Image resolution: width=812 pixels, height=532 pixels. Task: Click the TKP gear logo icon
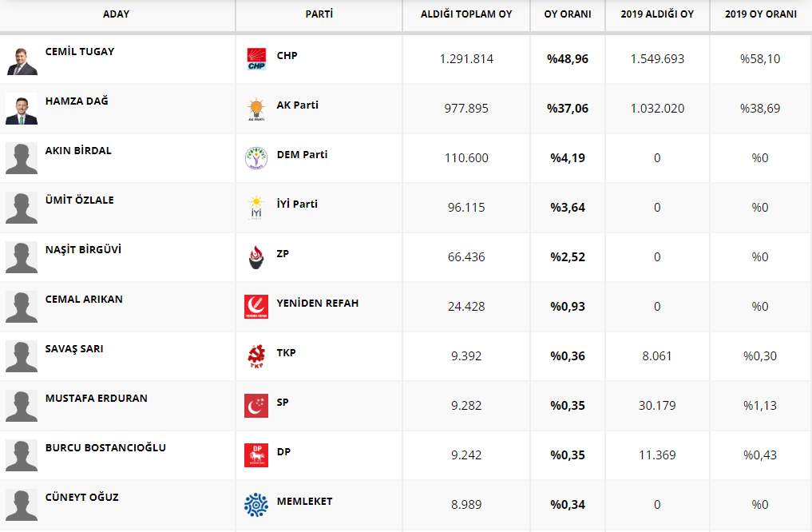(x=256, y=356)
